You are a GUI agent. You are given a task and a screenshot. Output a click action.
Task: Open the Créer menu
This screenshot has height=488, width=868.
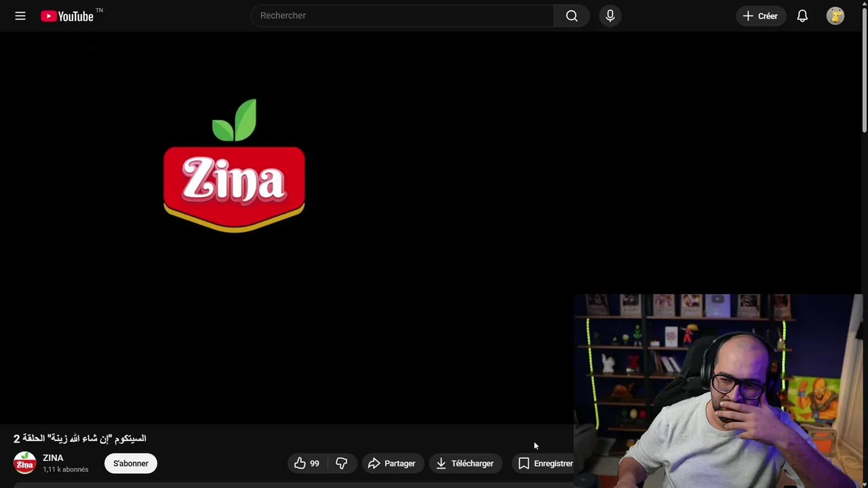pyautogui.click(x=761, y=16)
